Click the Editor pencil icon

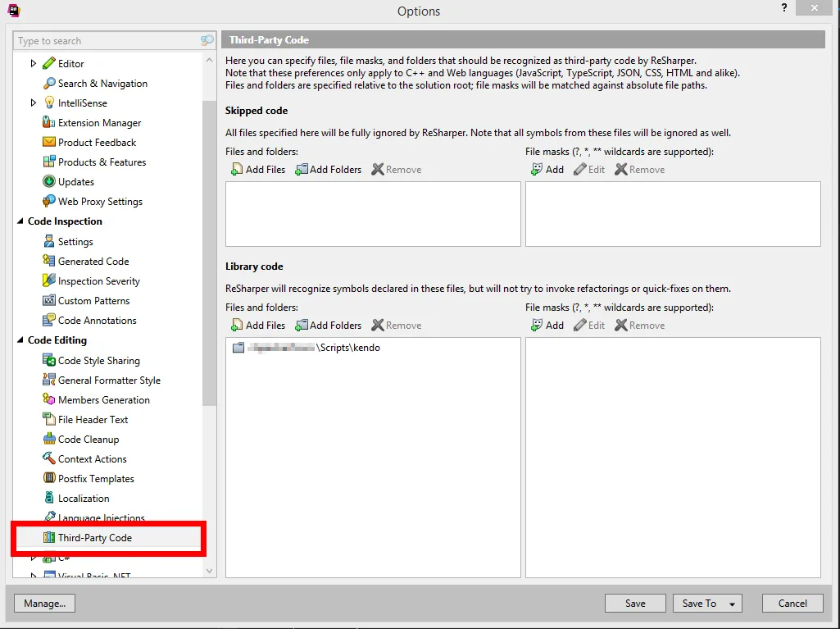point(48,63)
